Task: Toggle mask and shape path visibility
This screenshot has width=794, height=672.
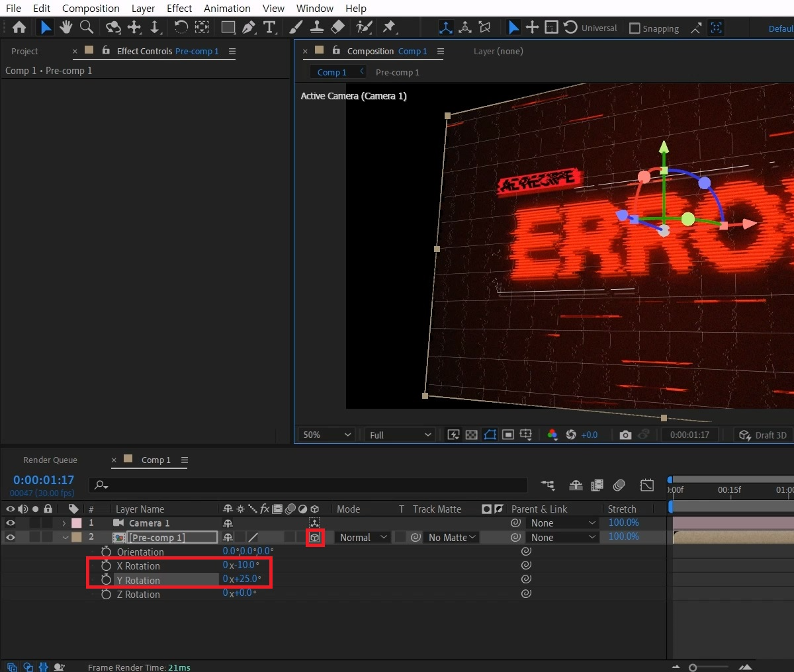Action: [490, 435]
